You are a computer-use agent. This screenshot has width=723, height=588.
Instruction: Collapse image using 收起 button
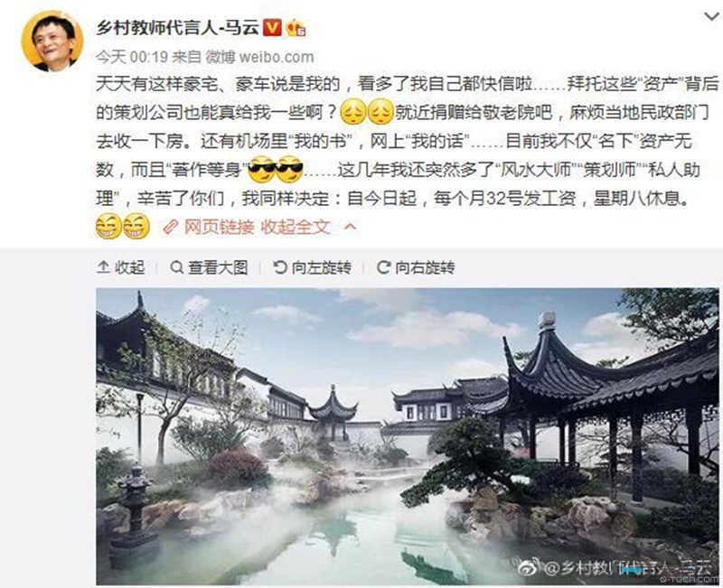121,267
